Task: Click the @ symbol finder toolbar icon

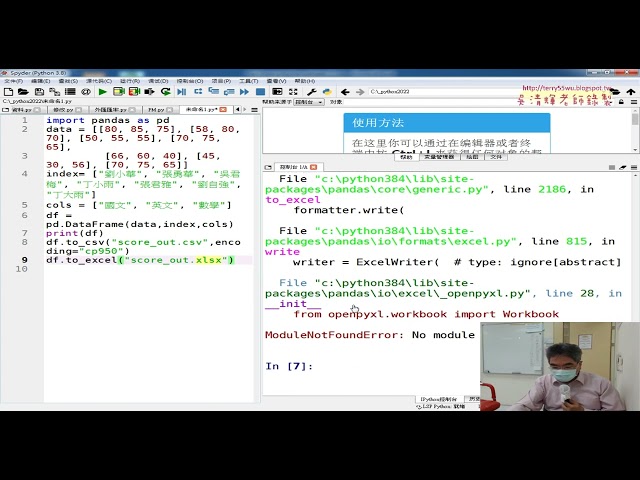Action: click(x=86, y=92)
